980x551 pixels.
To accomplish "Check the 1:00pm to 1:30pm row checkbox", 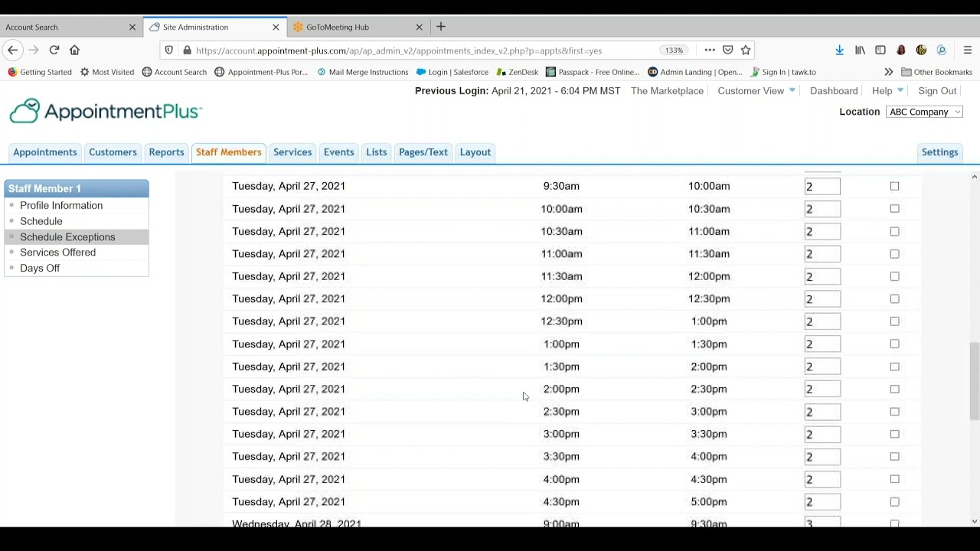I will (x=894, y=344).
